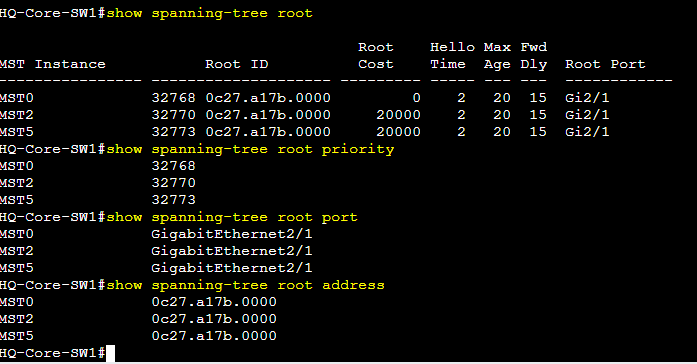The width and height of the screenshot is (697, 364).
Task: Click priority 32773 in the table's MST5 row
Action: 173,132
